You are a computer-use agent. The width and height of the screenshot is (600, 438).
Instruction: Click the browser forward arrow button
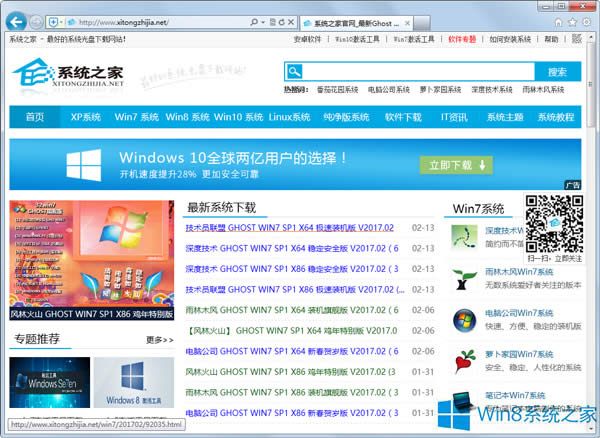tap(36, 22)
